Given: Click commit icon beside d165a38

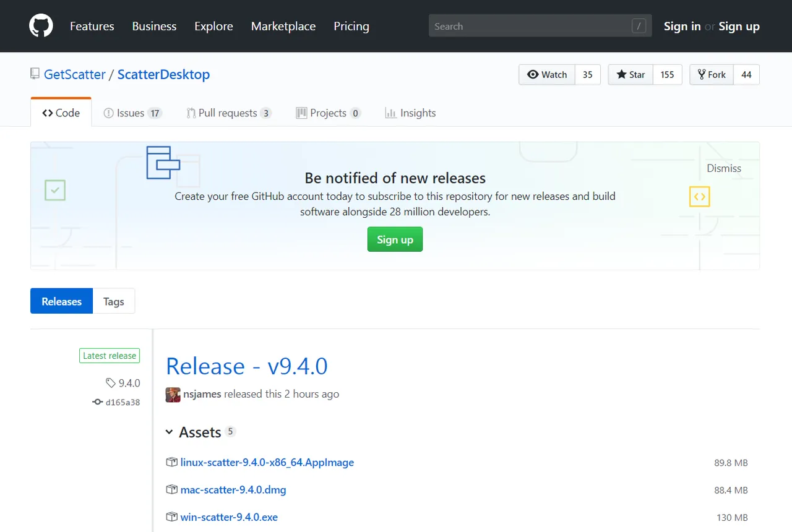Looking at the screenshot, I should click(97, 402).
